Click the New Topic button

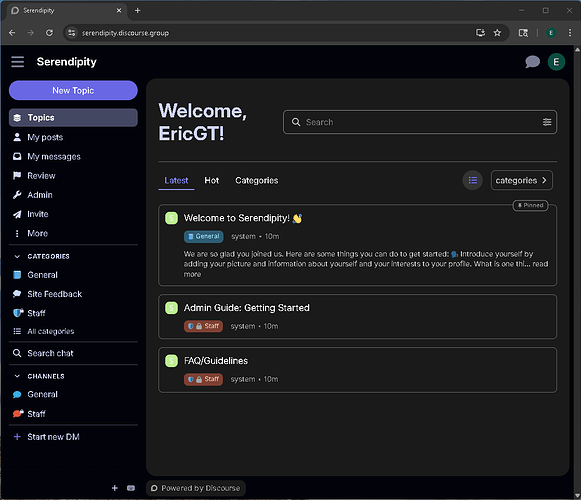[73, 90]
